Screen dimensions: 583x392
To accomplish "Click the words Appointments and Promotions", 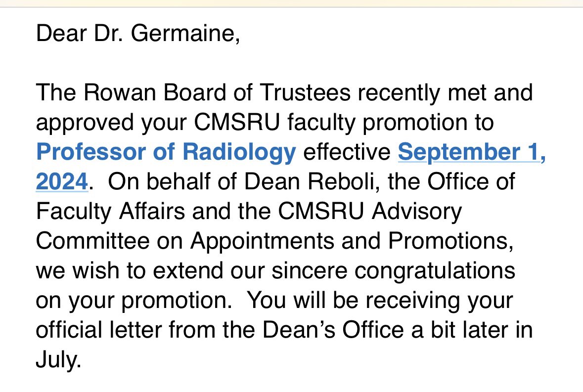I will pos(352,242).
